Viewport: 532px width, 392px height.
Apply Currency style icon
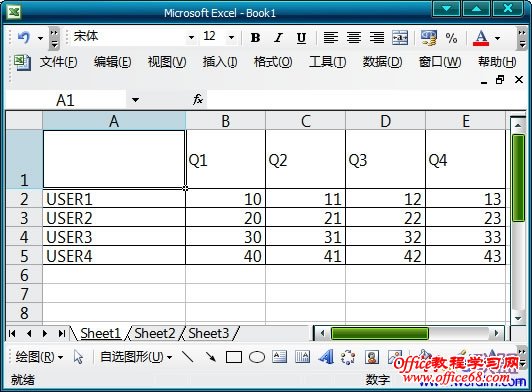coord(429,38)
